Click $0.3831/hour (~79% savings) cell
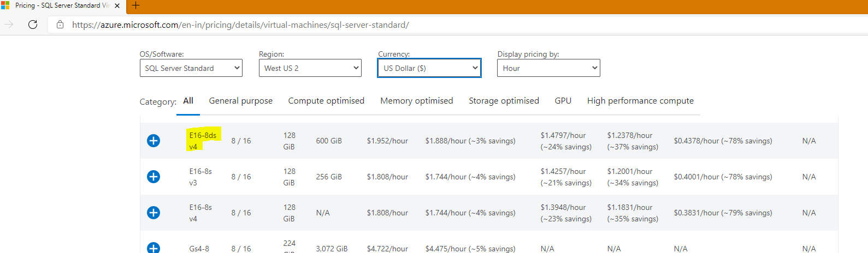The image size is (868, 253). [723, 213]
